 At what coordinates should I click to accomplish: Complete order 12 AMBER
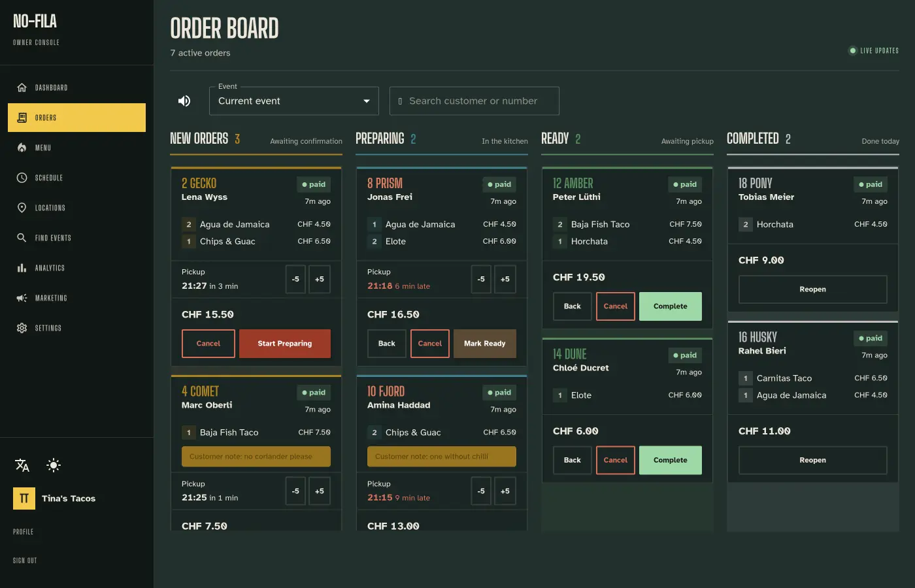pyautogui.click(x=671, y=306)
